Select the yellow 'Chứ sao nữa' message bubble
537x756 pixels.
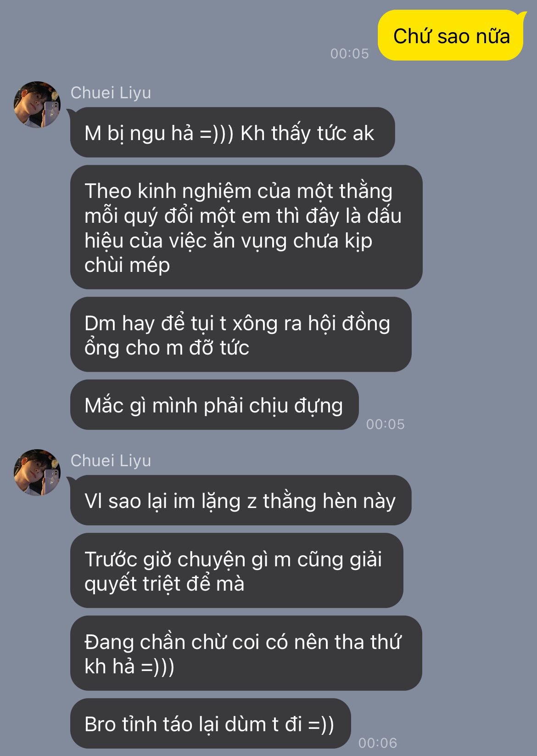coord(451,35)
